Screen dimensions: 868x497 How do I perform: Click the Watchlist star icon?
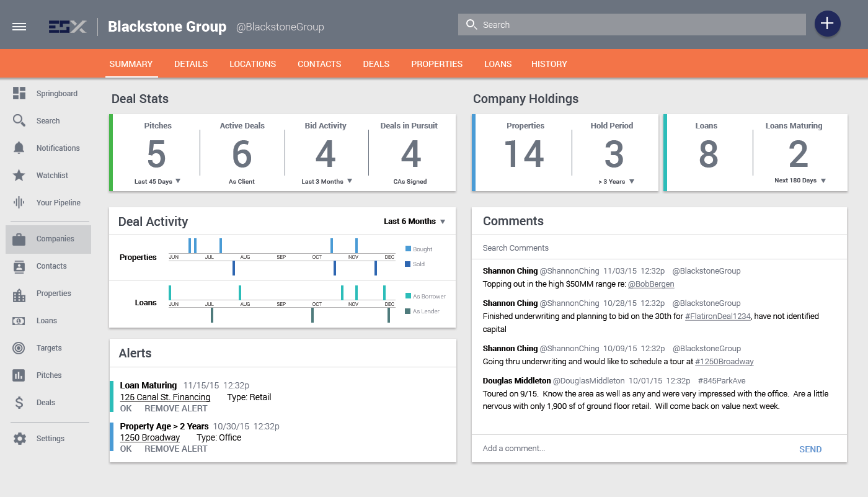(x=19, y=175)
